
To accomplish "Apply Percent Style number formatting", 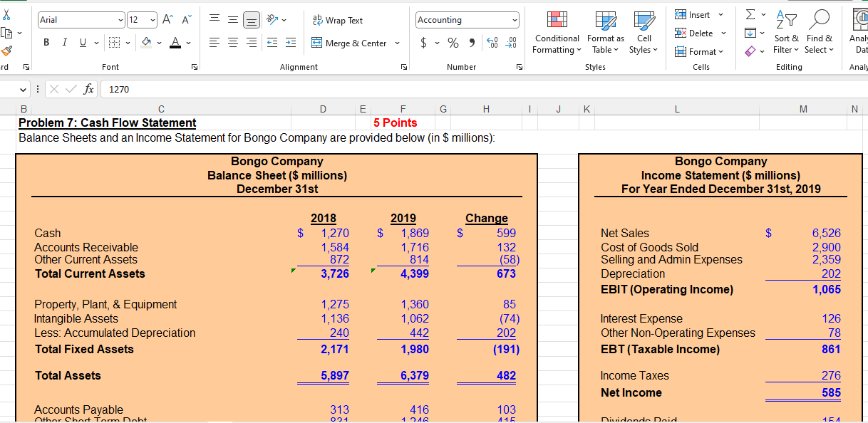I will coord(453,42).
